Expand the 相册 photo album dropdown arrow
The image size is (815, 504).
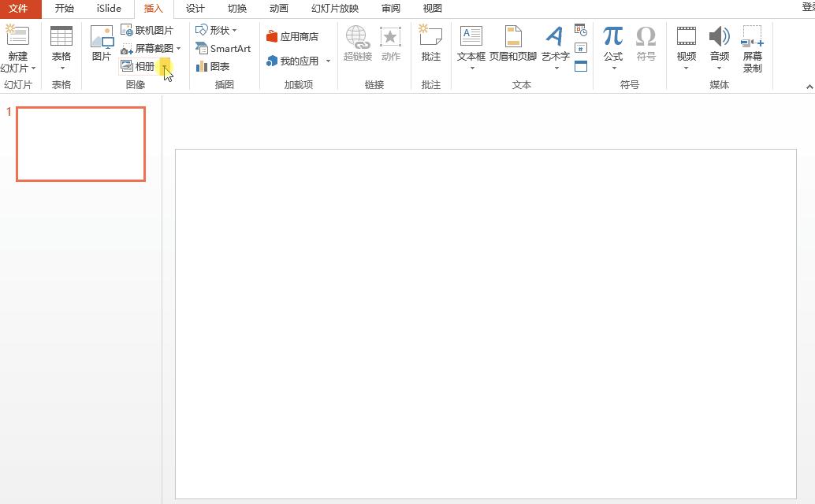pyautogui.click(x=166, y=68)
